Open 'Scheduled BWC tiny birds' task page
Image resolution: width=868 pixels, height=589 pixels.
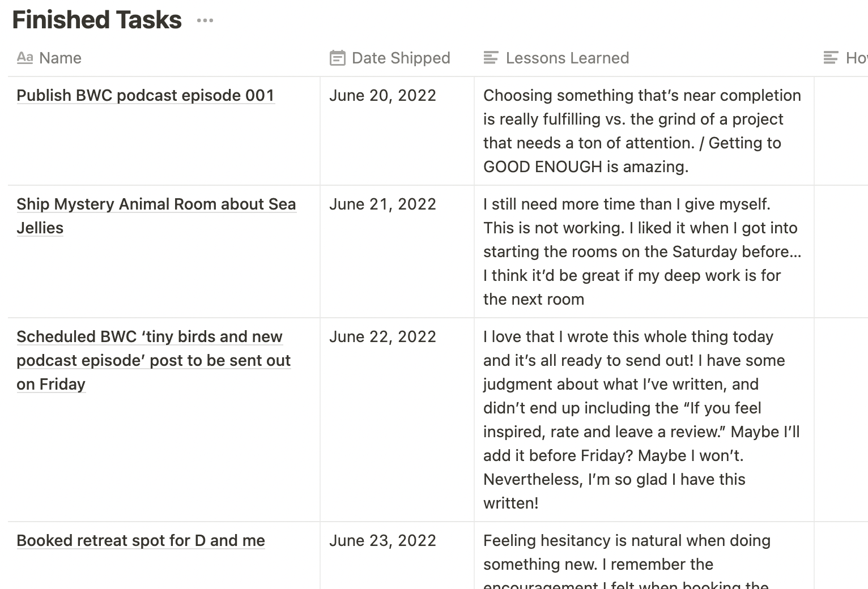154,360
